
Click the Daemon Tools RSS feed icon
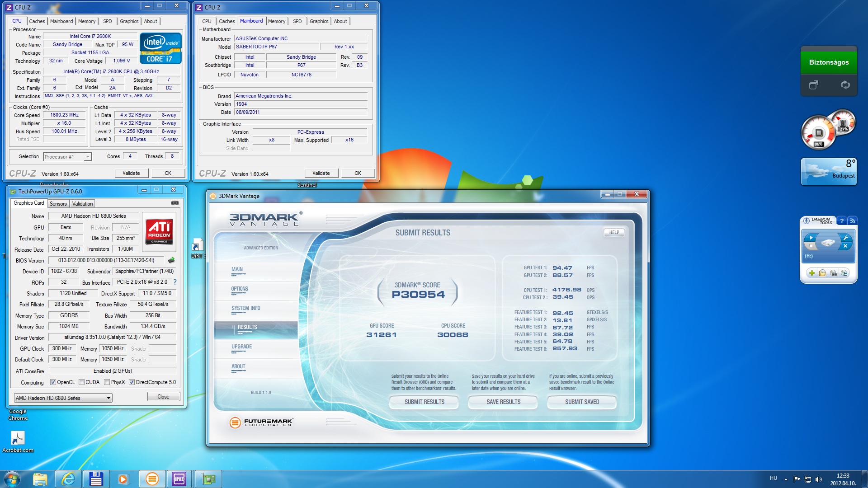(852, 221)
